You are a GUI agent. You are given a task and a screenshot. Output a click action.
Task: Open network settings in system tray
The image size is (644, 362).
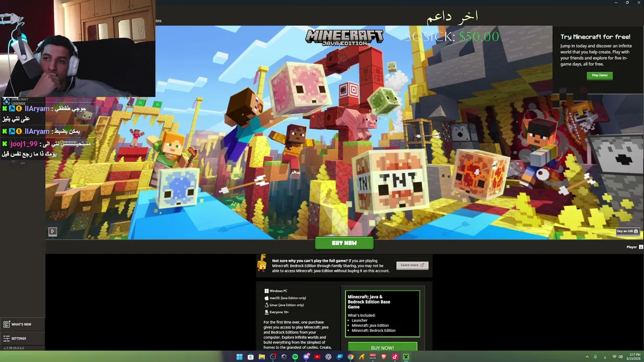click(x=614, y=357)
